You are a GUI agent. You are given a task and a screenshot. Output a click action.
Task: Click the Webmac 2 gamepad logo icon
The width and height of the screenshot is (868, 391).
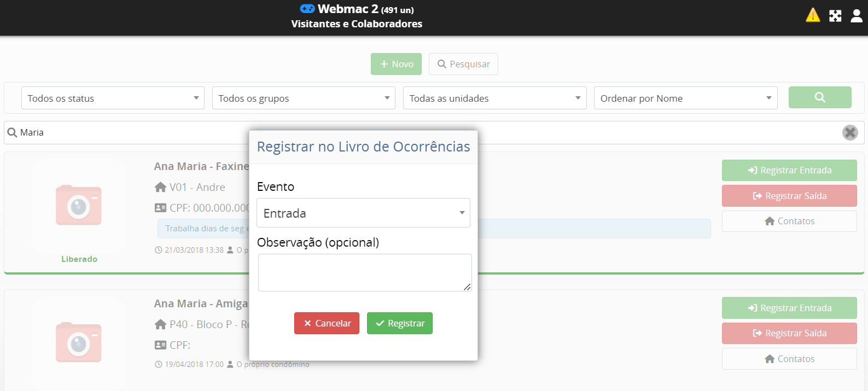point(307,9)
